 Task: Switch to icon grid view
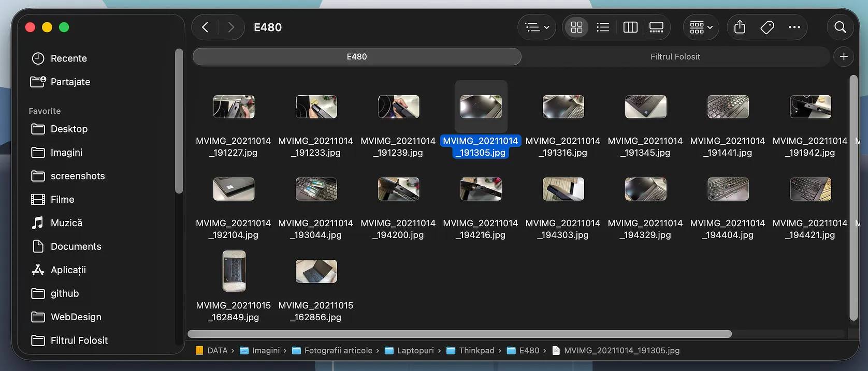(576, 27)
